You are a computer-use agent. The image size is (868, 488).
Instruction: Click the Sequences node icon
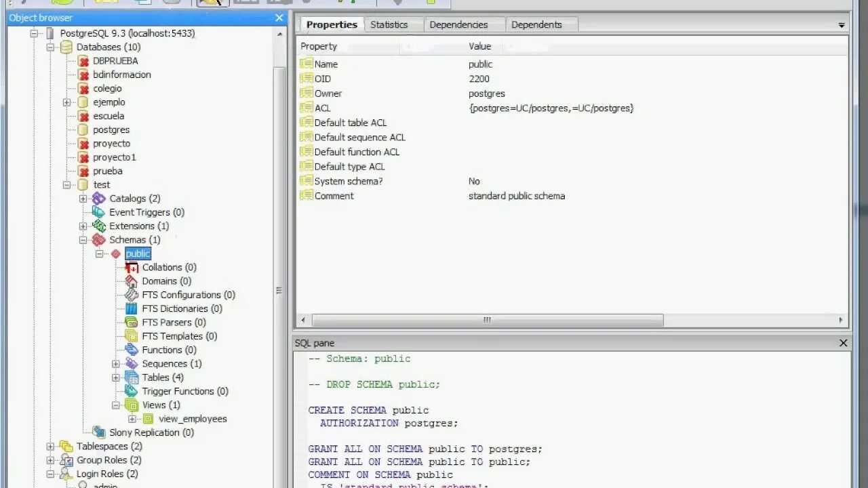[132, 364]
